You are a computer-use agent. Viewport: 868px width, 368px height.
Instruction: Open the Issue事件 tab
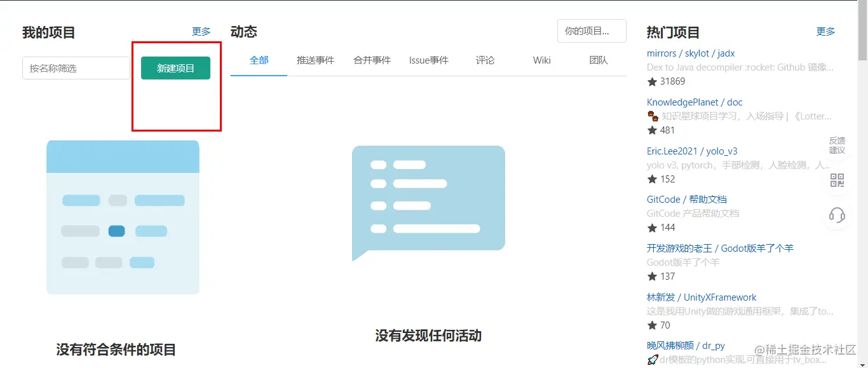pos(428,60)
